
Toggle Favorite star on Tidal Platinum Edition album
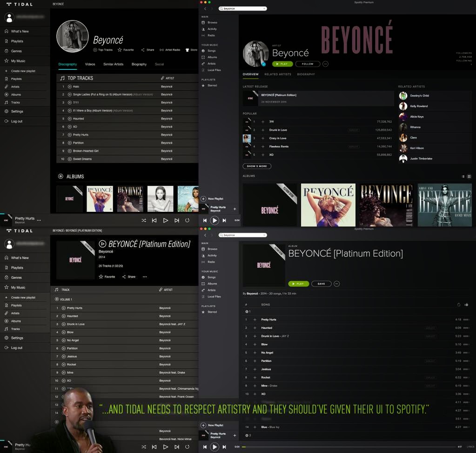coord(101,277)
